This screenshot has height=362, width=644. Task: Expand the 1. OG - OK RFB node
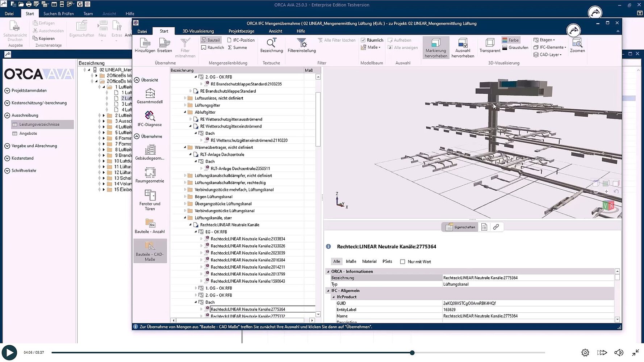196,288
